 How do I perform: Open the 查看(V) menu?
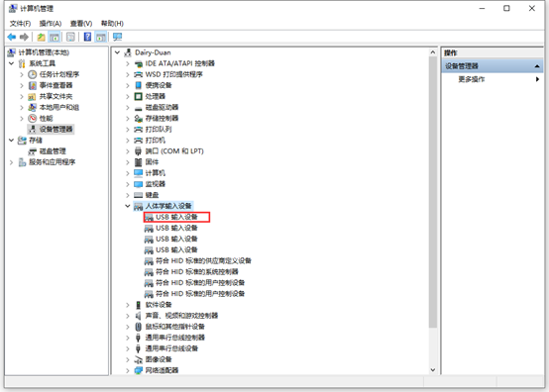(81, 24)
